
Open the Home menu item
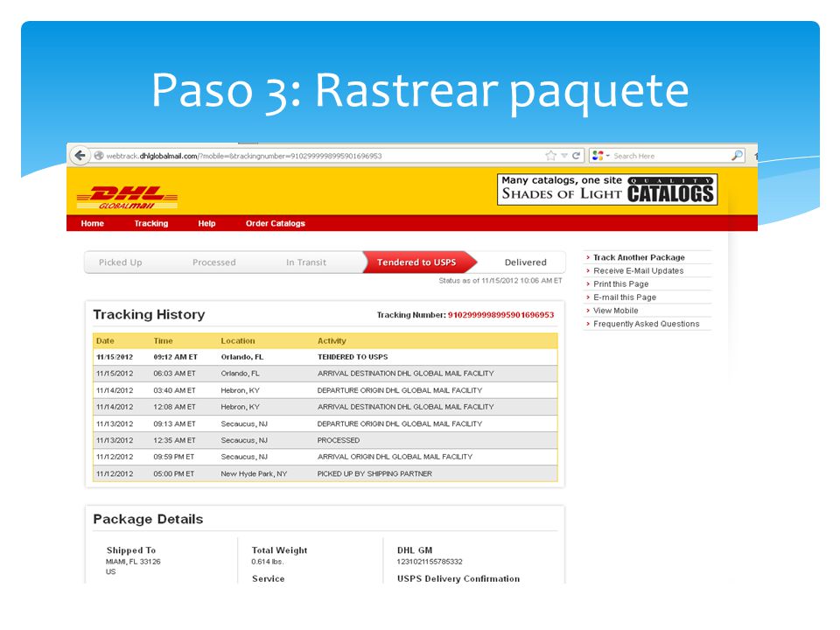click(x=92, y=223)
